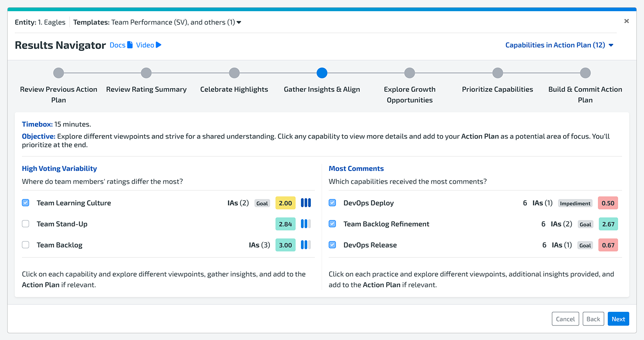
Task: Click the Gather Insights & Align step circle
Action: 322,73
